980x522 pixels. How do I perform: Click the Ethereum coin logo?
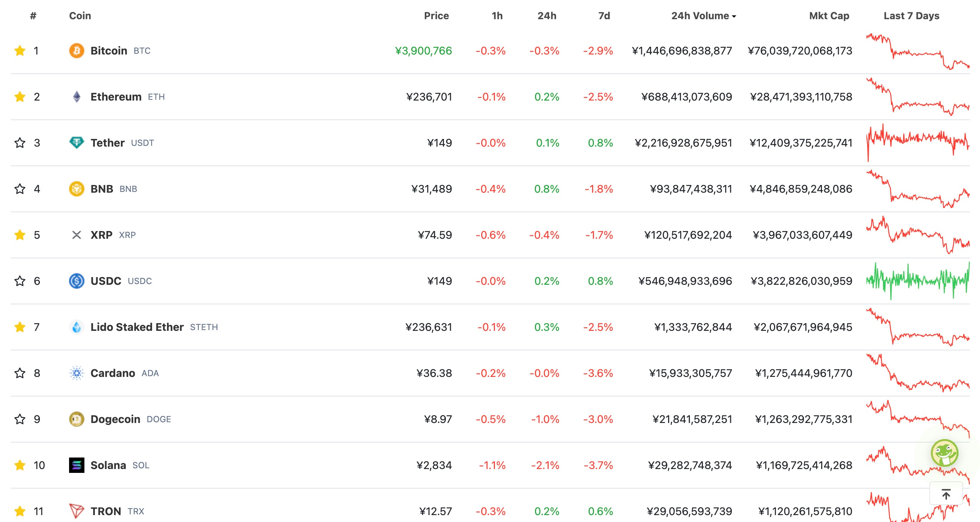[77, 97]
